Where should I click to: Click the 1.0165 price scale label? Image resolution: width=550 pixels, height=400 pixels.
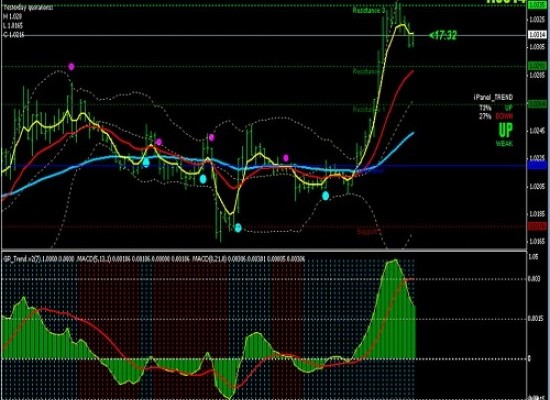[x=537, y=241]
